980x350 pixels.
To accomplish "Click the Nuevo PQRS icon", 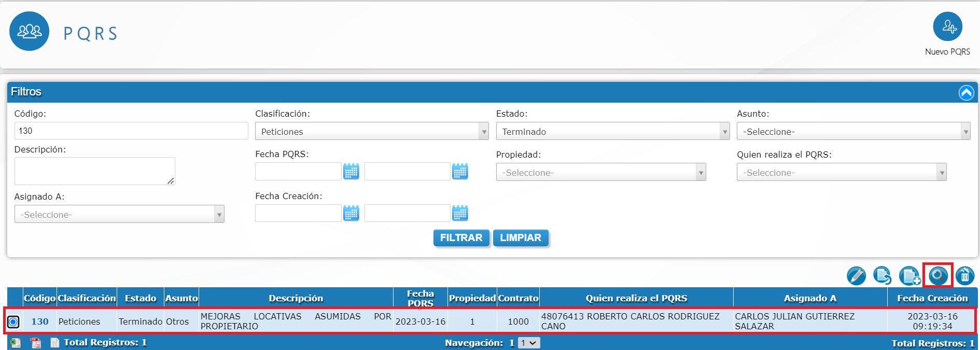I will [x=947, y=27].
